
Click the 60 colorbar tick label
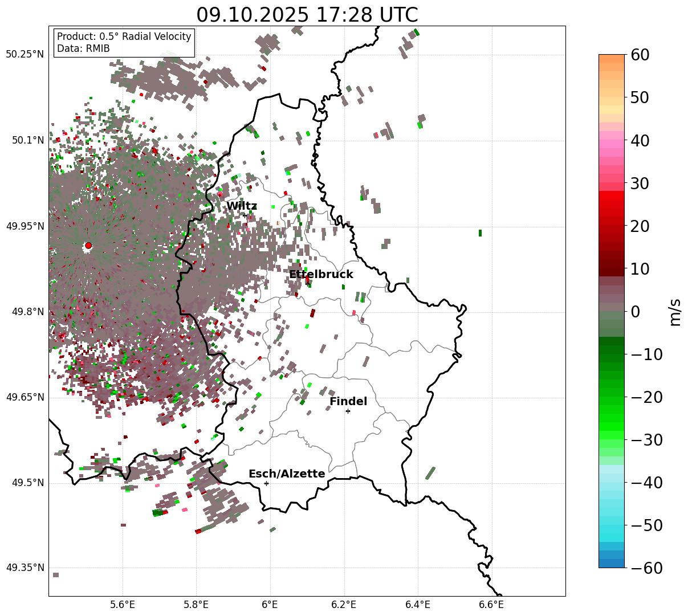pyautogui.click(x=641, y=55)
